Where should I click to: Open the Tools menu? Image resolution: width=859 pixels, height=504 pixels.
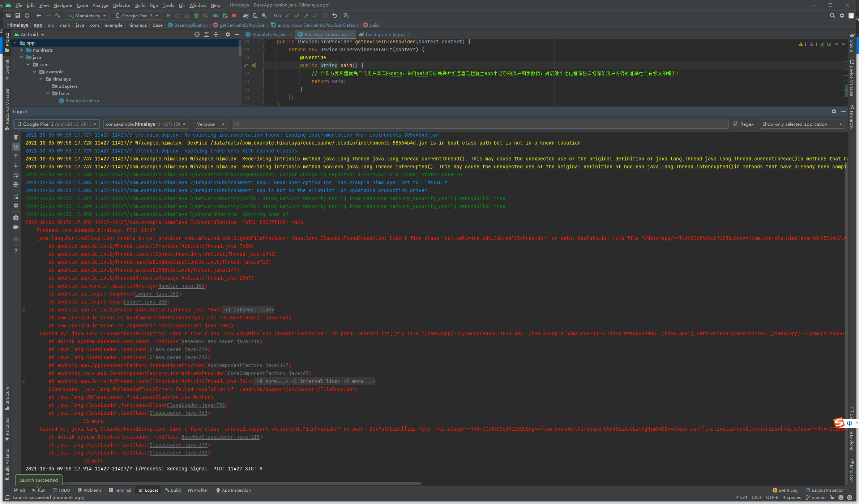(x=168, y=5)
